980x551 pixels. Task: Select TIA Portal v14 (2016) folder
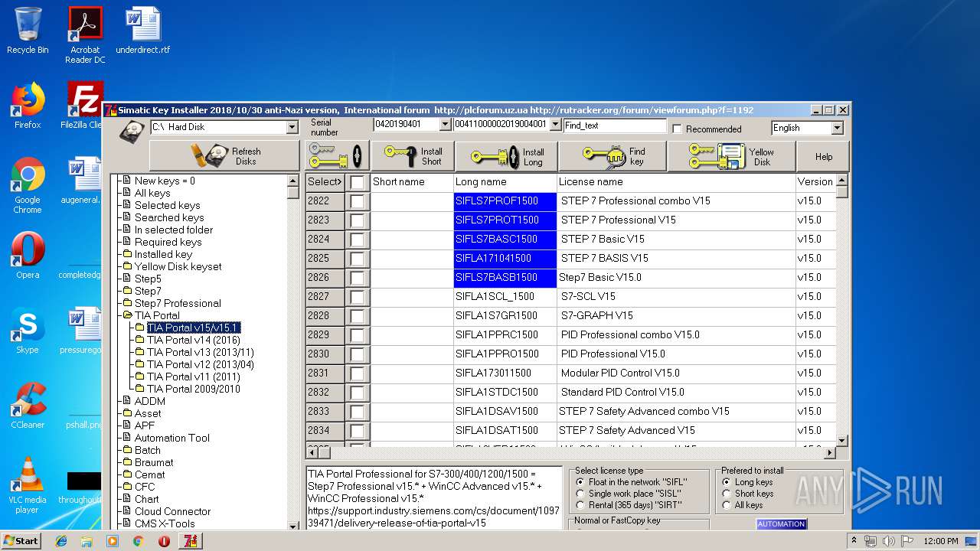194,340
